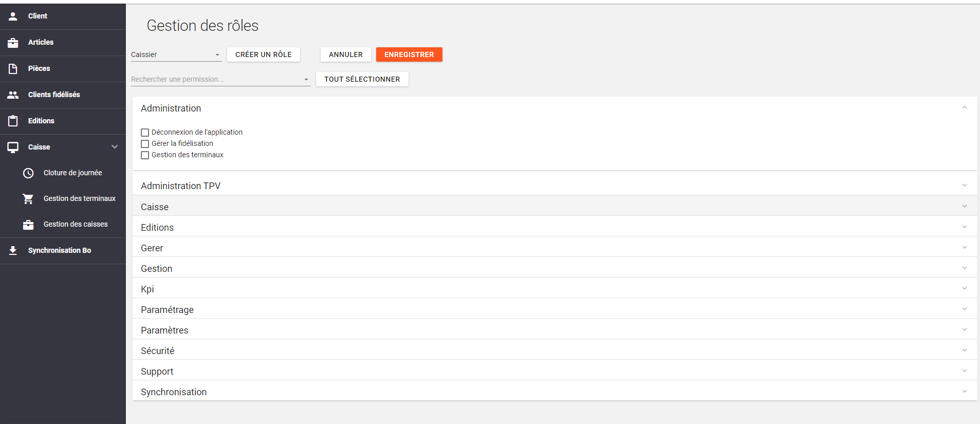Expand the Sécurité permissions section
Screen dimensions: 980x424
point(554,351)
